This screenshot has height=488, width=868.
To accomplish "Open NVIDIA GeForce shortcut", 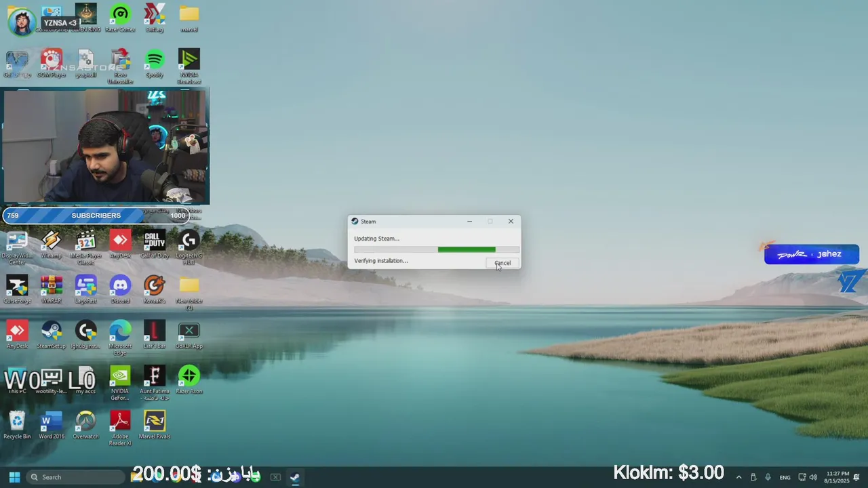I will 120,383.
